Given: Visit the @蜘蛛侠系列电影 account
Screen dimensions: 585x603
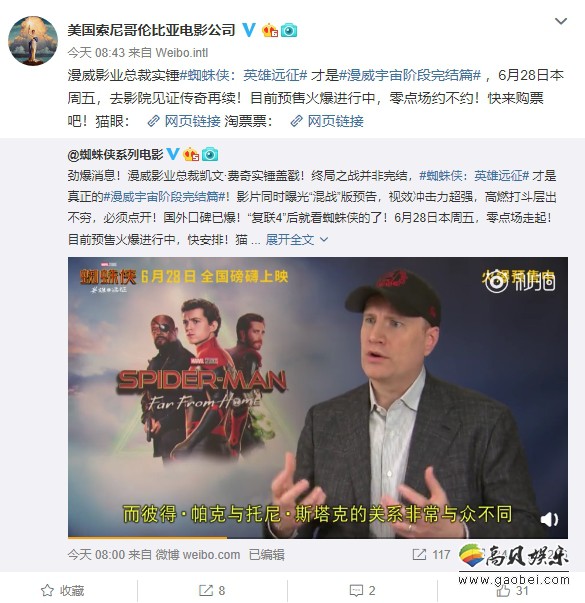Looking at the screenshot, I should pyautogui.click(x=116, y=155).
